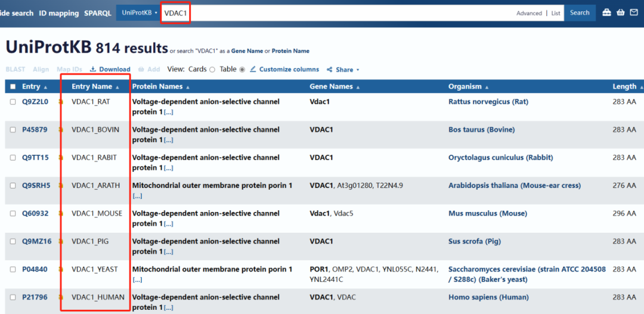Check the box for entry Q9Z2L0

click(x=13, y=102)
